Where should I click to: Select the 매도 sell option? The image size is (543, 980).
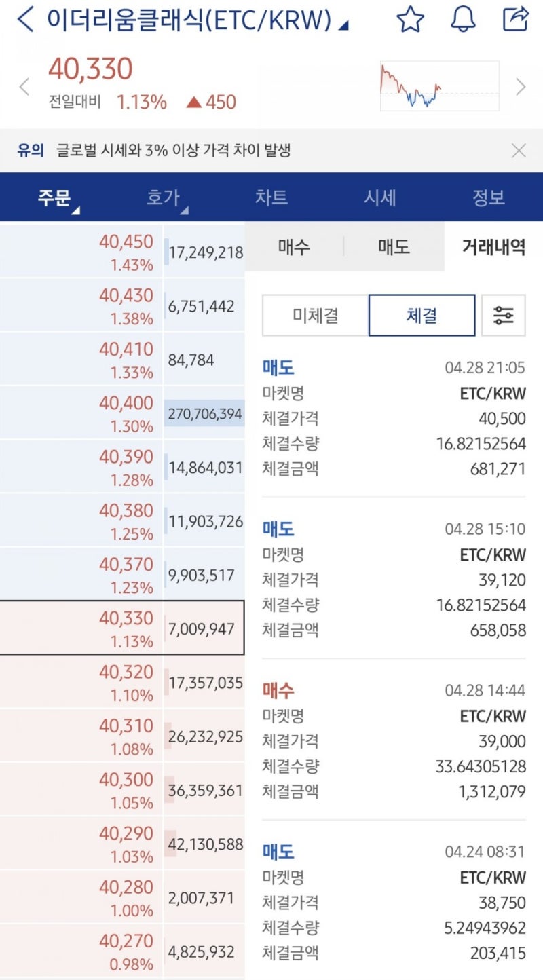coord(392,247)
